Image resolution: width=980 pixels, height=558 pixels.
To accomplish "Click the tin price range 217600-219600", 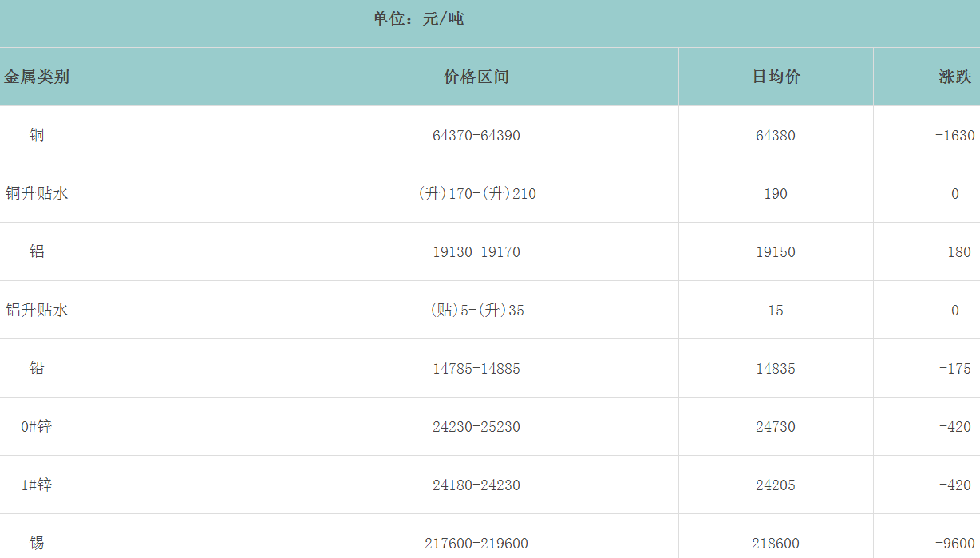I will pos(476,544).
